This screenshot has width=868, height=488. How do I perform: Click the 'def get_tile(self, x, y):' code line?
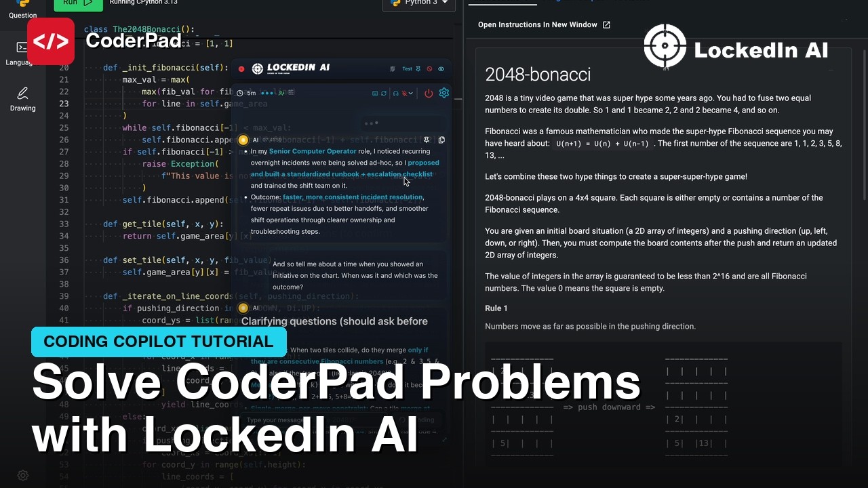coord(163,224)
